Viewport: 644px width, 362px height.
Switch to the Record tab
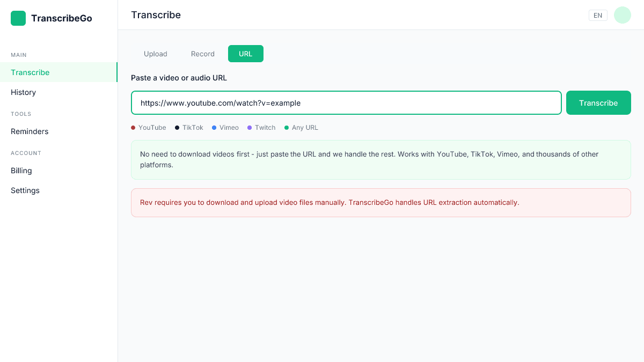(x=202, y=54)
